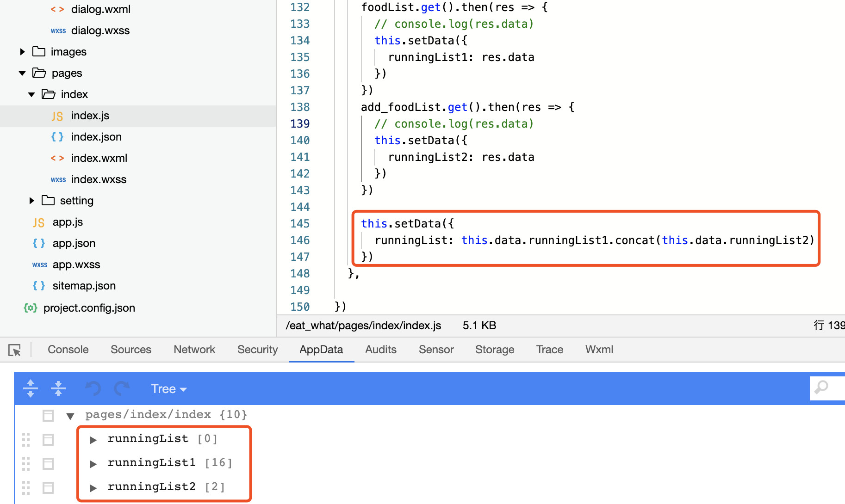This screenshot has height=504, width=845.
Task: Click the search magnifier in AppData panel
Action: click(x=821, y=387)
